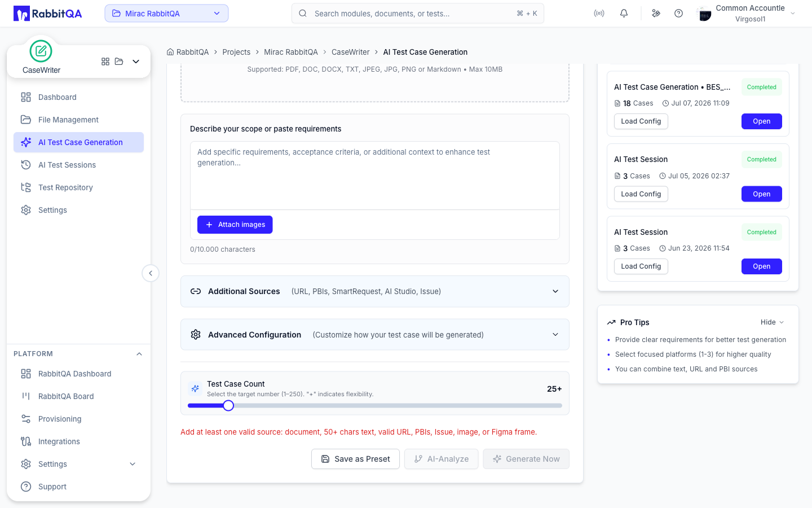Image resolution: width=812 pixels, height=508 pixels.
Task: Load Config for the 18 Cases session
Action: click(641, 121)
